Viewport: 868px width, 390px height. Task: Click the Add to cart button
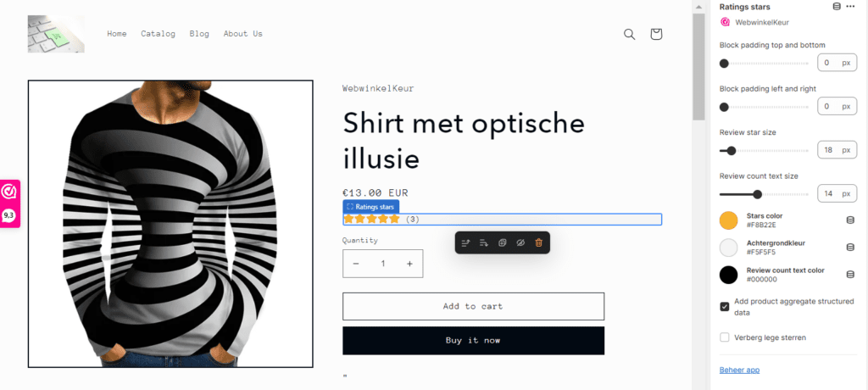point(473,306)
